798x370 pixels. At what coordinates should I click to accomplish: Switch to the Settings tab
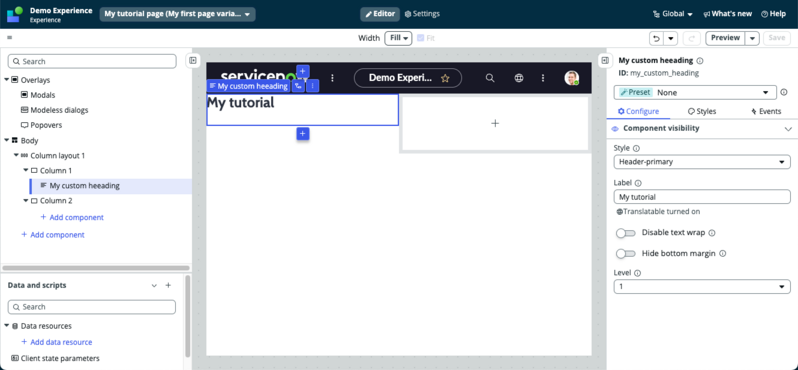coord(422,14)
